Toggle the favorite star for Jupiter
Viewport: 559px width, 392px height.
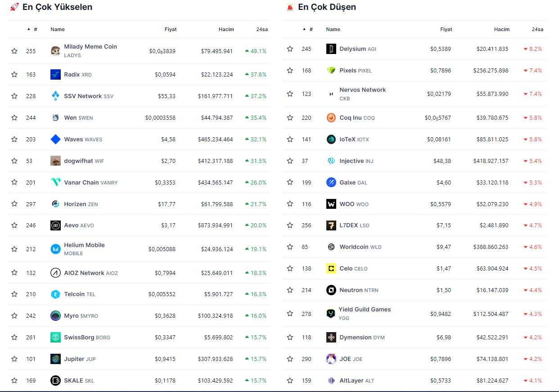click(x=14, y=359)
